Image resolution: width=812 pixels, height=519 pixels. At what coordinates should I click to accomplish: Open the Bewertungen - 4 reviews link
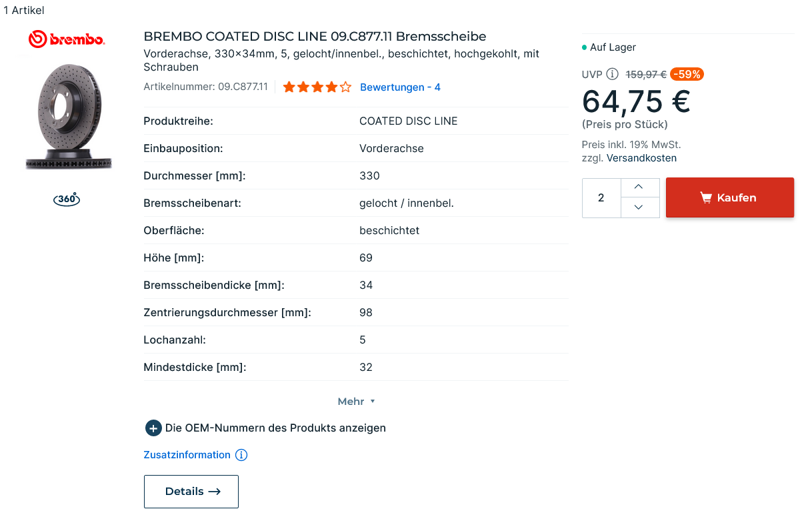point(400,87)
